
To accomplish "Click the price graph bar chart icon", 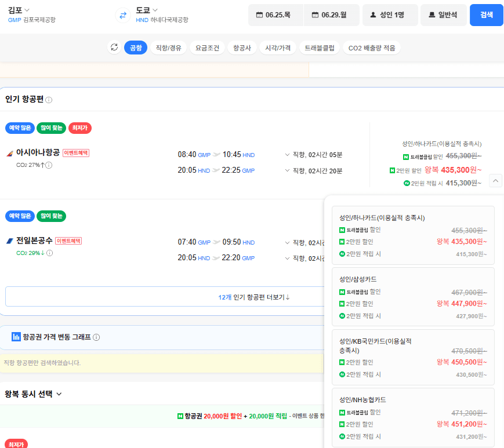I will click(16, 337).
